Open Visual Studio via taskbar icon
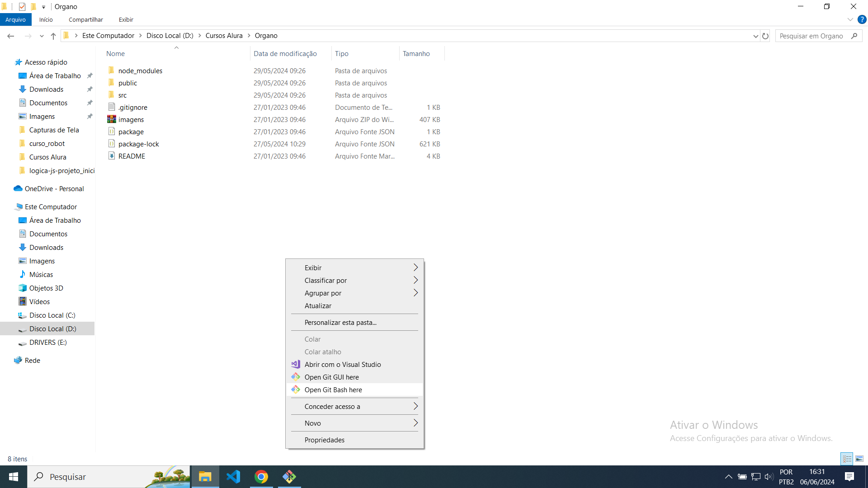 (x=233, y=477)
